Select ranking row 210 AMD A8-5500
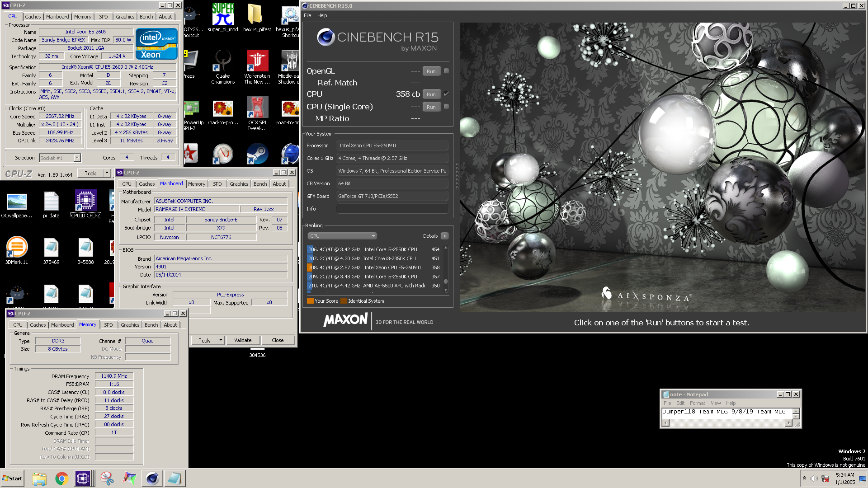868x488 pixels. tap(374, 286)
